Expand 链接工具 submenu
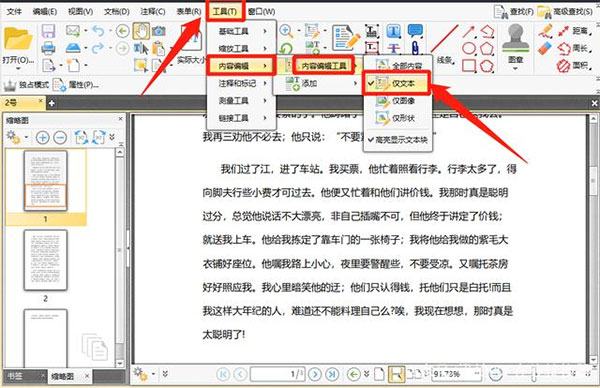The image size is (600, 388). pyautogui.click(x=241, y=118)
